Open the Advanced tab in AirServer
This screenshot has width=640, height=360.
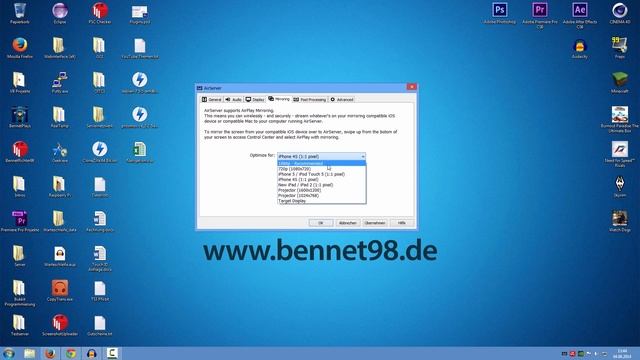pyautogui.click(x=342, y=100)
